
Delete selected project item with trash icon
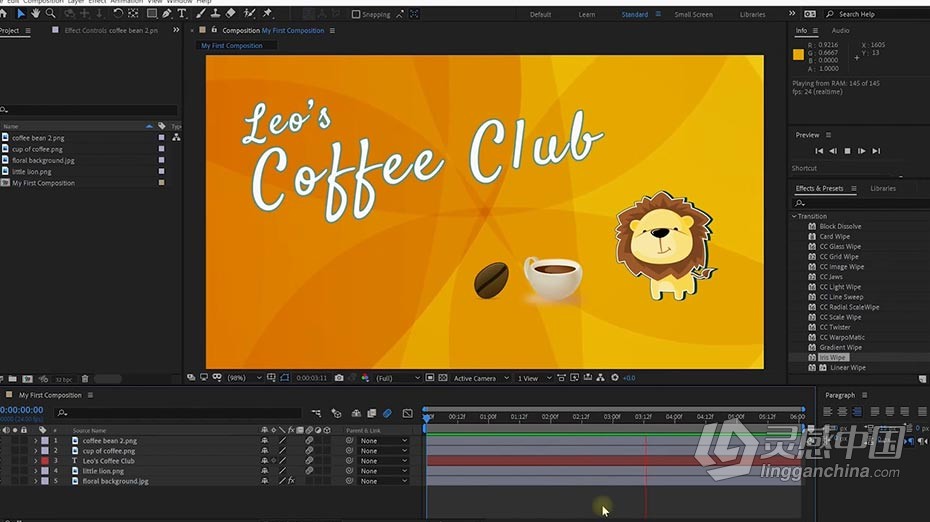85,379
